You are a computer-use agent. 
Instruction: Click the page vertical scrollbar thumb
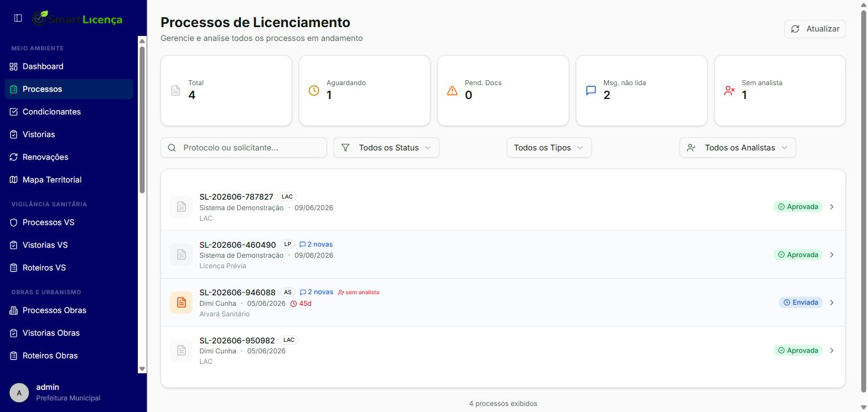(863, 202)
